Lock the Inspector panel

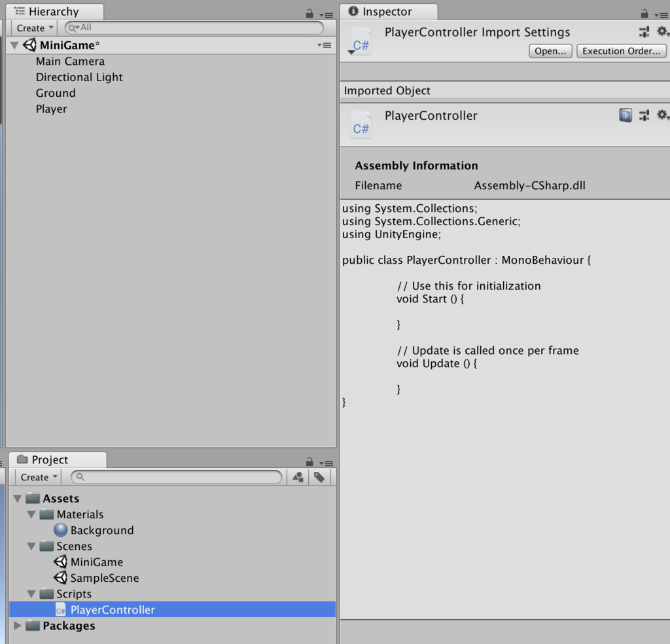tap(644, 14)
